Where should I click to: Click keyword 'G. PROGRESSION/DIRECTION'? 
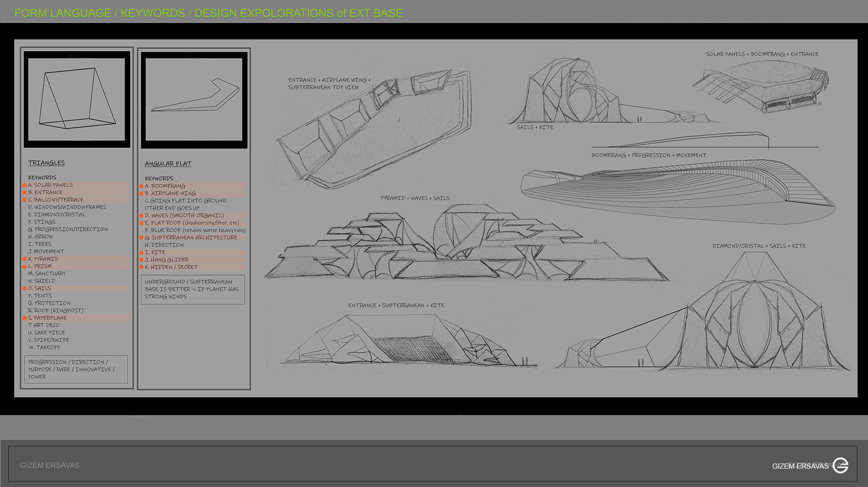pyautogui.click(x=68, y=229)
